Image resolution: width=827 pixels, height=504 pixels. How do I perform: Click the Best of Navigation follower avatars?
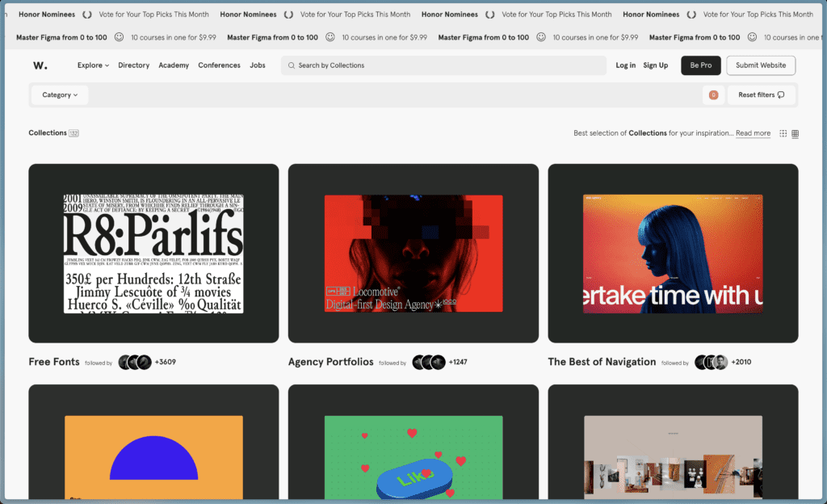click(712, 362)
